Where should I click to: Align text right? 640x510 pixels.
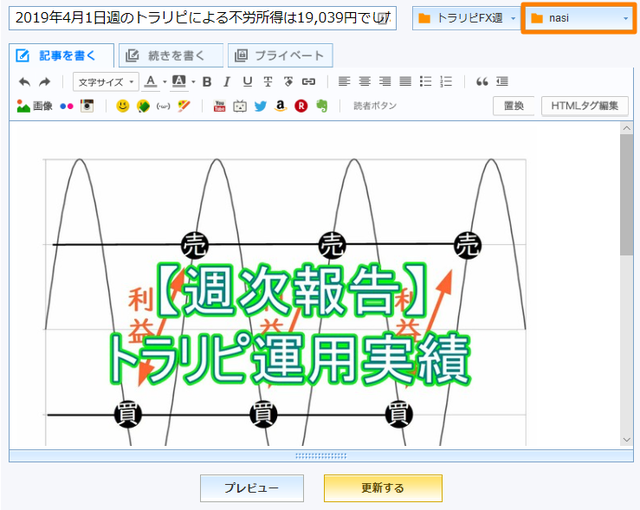pyautogui.click(x=385, y=82)
